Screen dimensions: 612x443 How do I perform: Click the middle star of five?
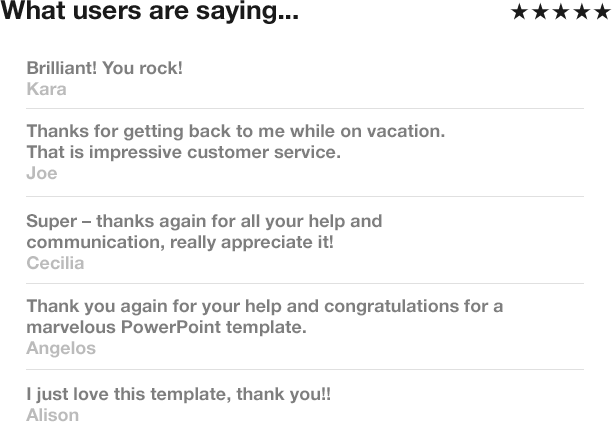(x=561, y=13)
